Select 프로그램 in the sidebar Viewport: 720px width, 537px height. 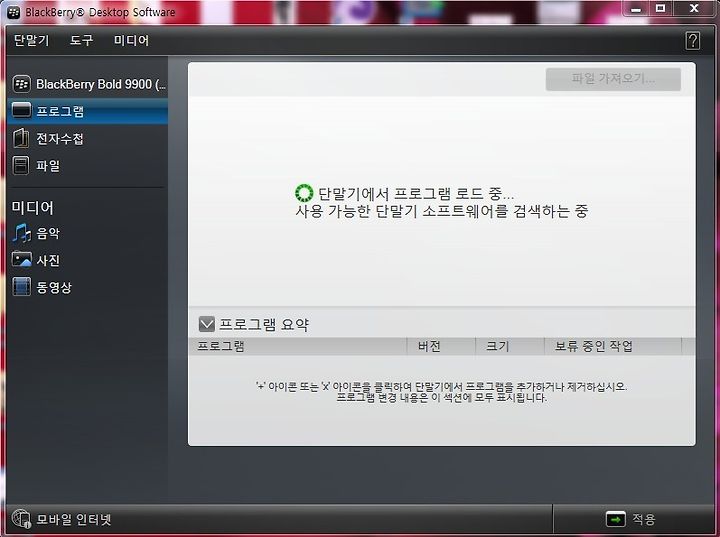pyautogui.click(x=88, y=111)
